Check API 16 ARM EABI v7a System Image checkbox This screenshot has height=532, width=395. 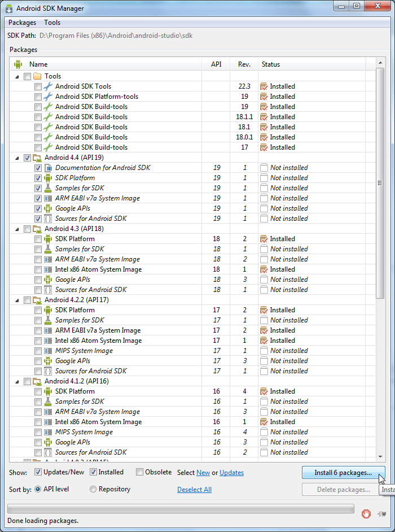pos(38,412)
